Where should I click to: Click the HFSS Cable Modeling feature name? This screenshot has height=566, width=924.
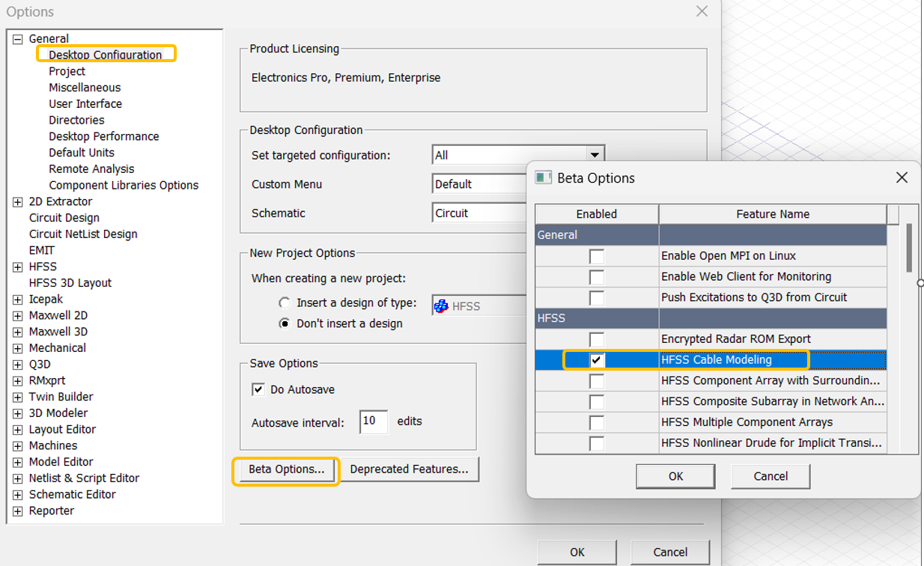point(717,360)
